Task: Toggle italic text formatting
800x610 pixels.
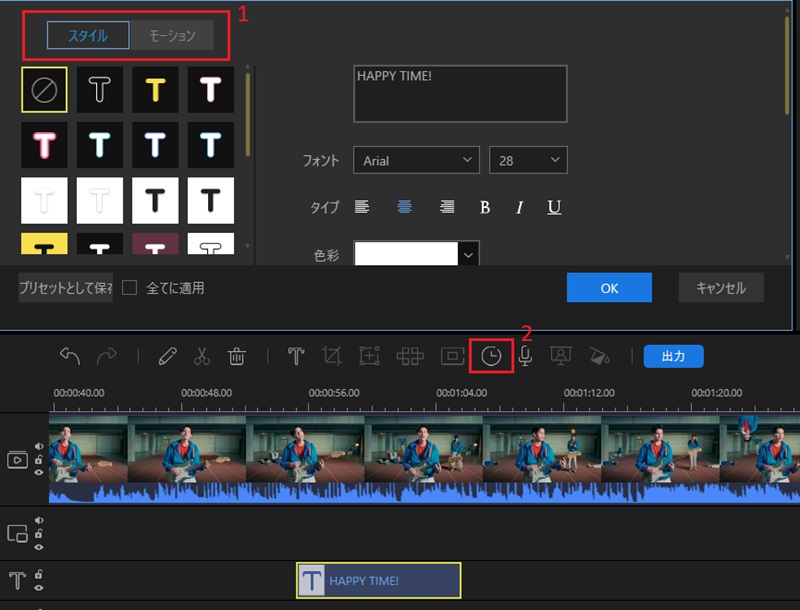Action: point(519,207)
